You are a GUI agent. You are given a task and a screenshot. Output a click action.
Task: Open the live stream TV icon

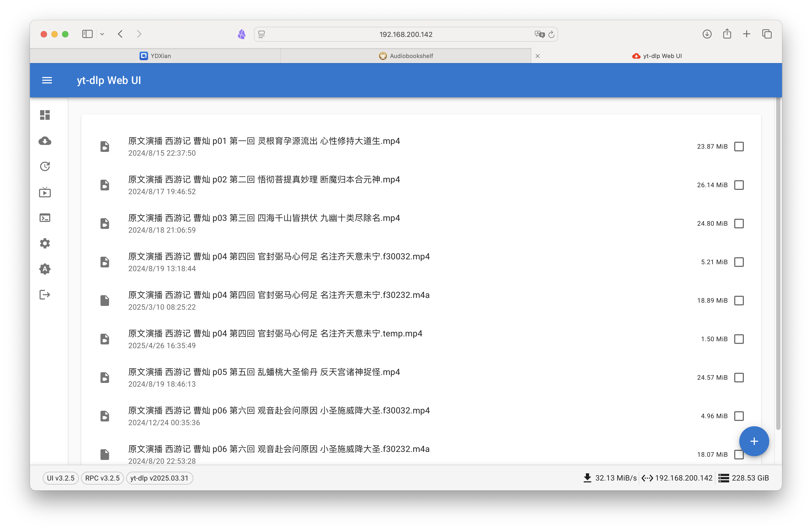coord(45,192)
